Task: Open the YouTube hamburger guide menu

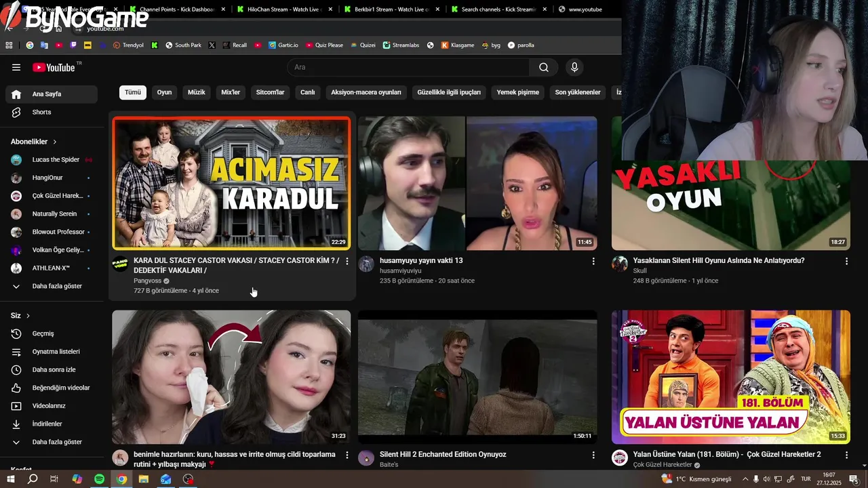Action: pyautogui.click(x=16, y=67)
